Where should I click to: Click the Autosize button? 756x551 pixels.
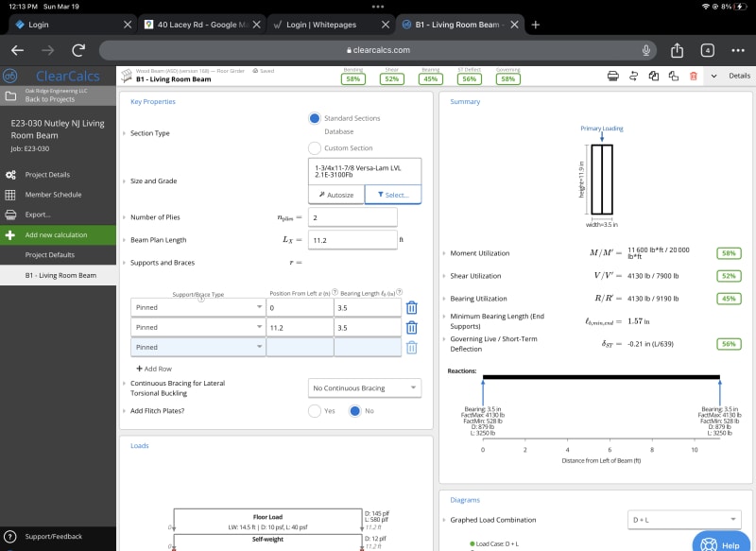(x=336, y=195)
